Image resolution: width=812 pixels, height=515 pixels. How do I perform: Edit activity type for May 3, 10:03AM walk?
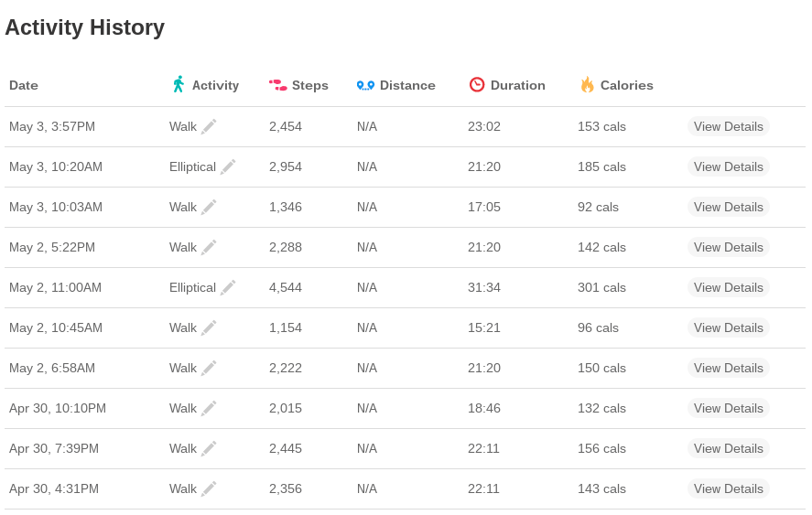coord(209,207)
